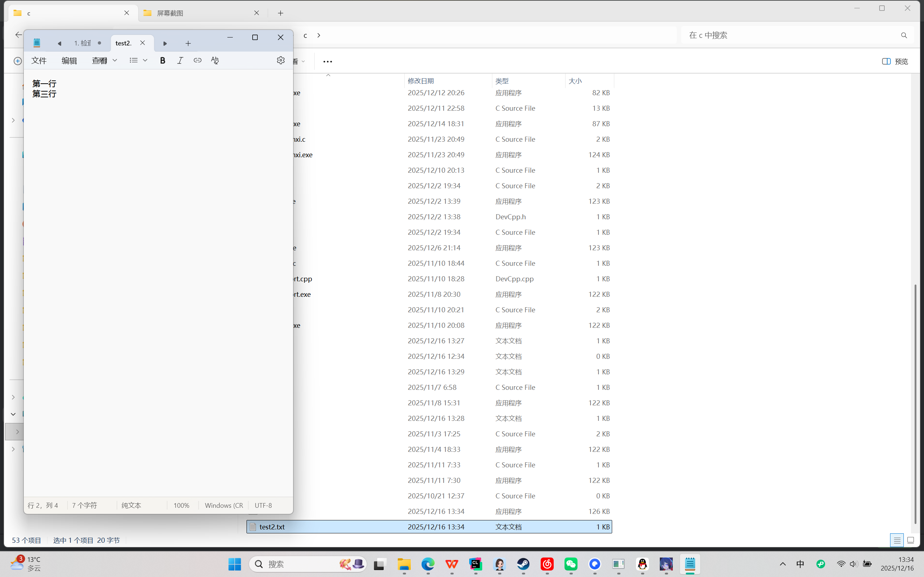Viewport: 924px width, 577px height.
Task: Add a new Notepad tab
Action: pos(188,44)
